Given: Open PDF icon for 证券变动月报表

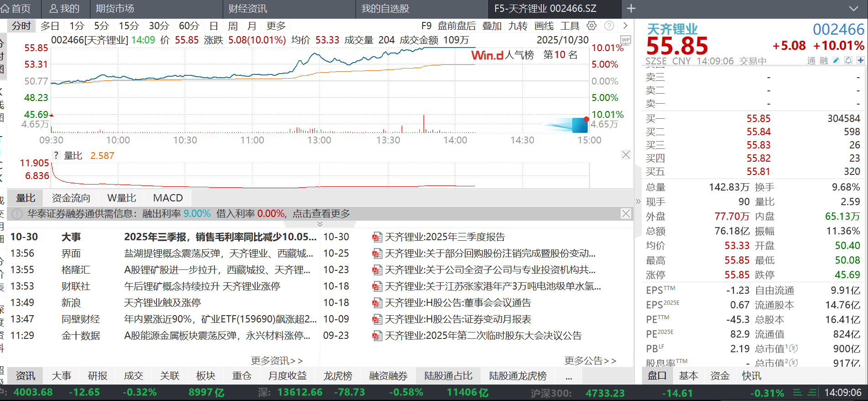Looking at the screenshot, I should (x=377, y=319).
